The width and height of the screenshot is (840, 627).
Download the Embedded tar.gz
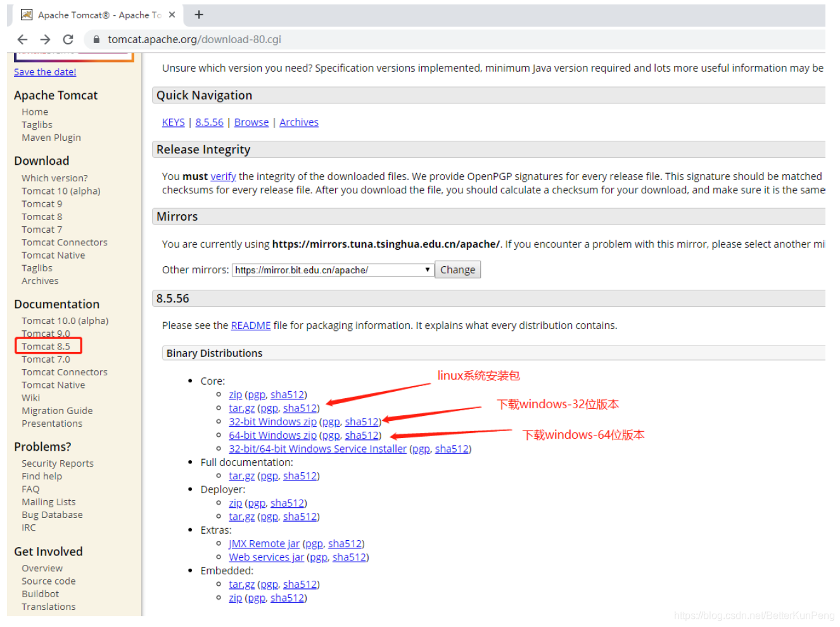click(x=242, y=585)
